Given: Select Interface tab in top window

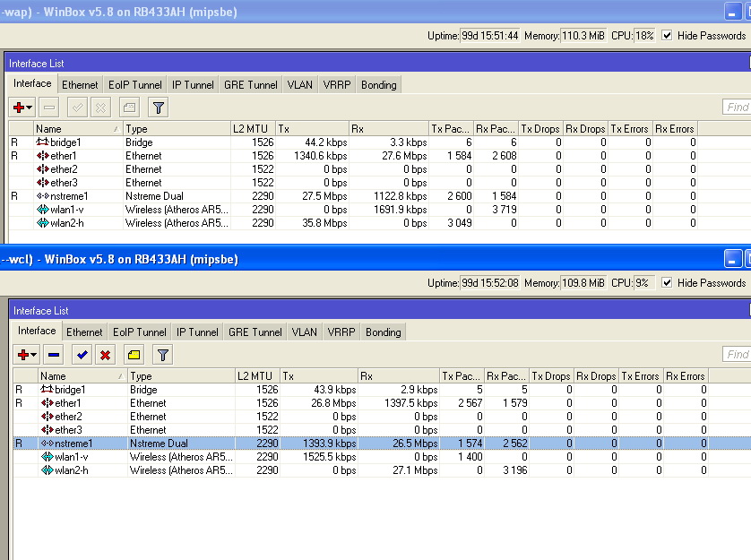Looking at the screenshot, I should pyautogui.click(x=32, y=83).
